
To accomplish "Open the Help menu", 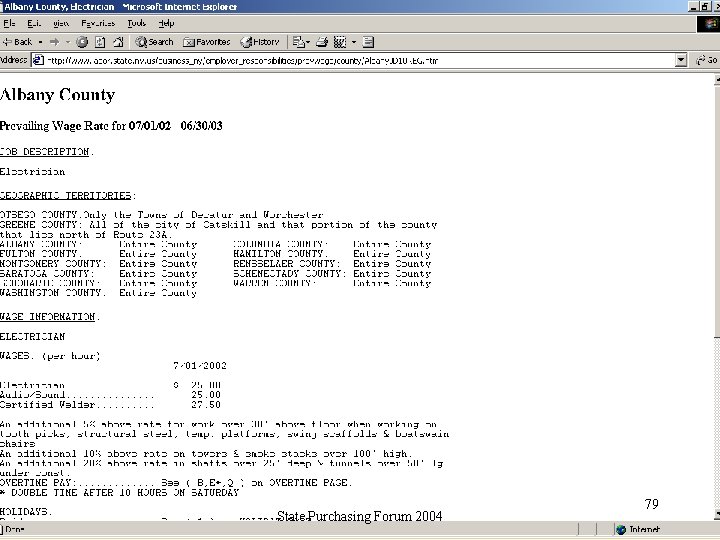I will 166,23.
